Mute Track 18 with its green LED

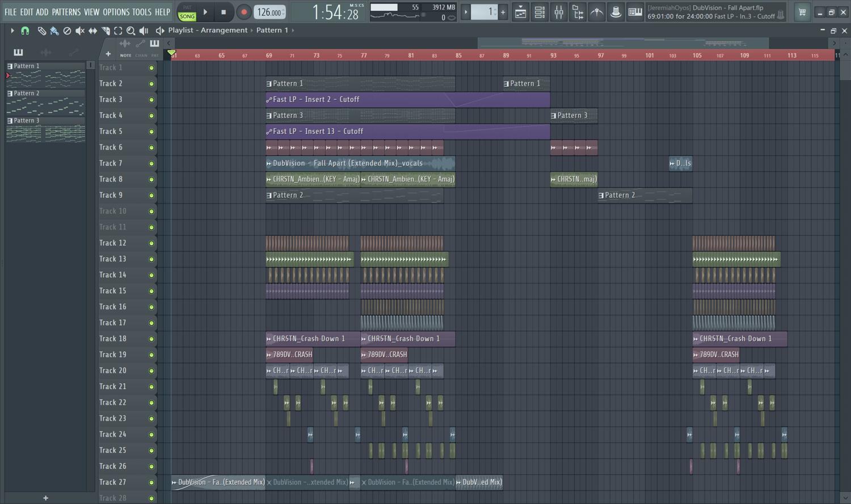click(151, 339)
